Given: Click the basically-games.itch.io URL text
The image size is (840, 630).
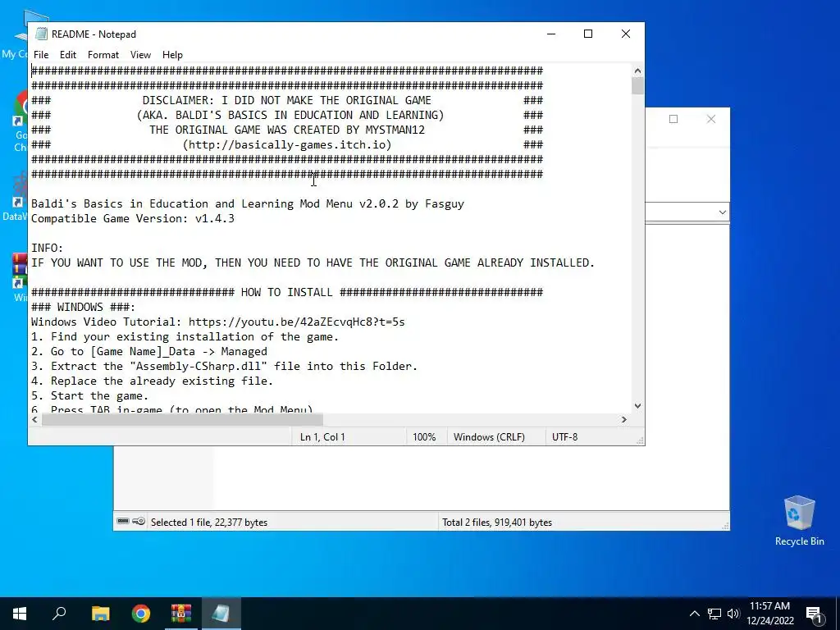Looking at the screenshot, I should tap(287, 144).
